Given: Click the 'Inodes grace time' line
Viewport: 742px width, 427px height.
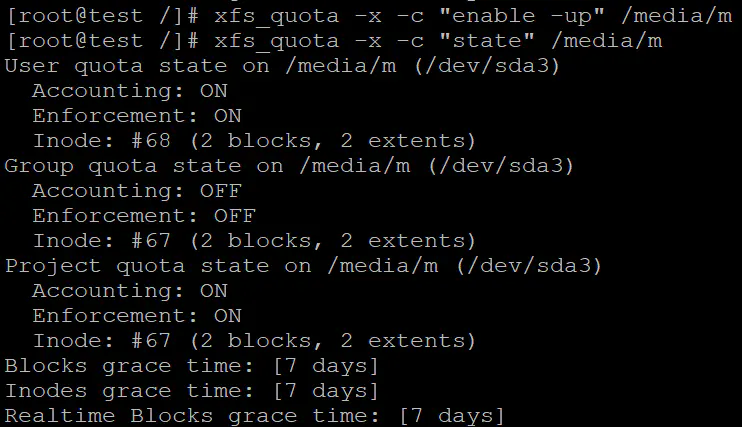Looking at the screenshot, I should point(192,391).
